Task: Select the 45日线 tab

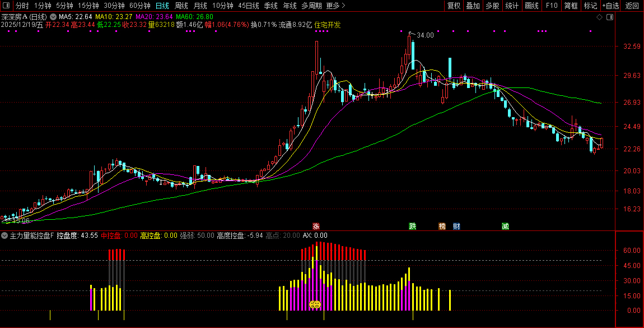Action: click(249, 6)
